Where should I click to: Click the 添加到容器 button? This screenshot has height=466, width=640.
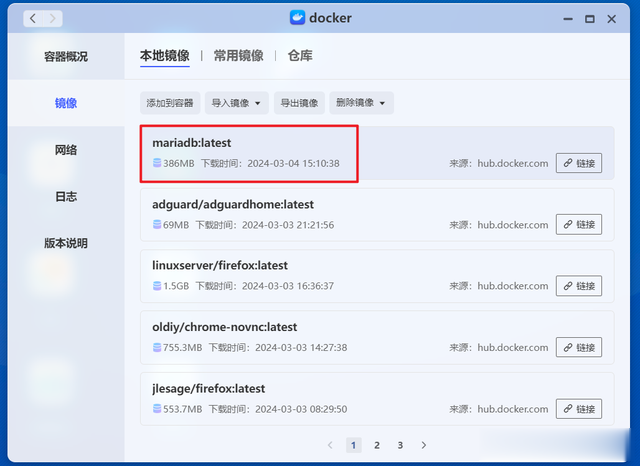(170, 103)
